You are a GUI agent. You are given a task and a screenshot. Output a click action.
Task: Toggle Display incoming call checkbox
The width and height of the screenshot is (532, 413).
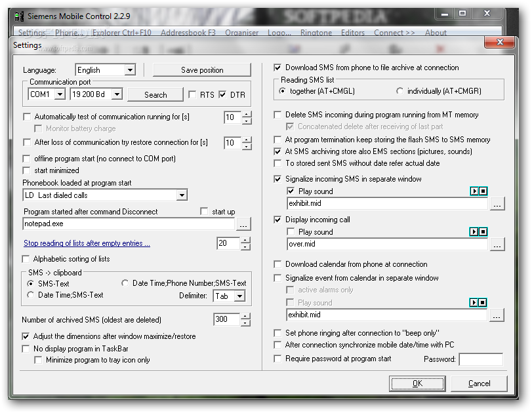pos(277,220)
